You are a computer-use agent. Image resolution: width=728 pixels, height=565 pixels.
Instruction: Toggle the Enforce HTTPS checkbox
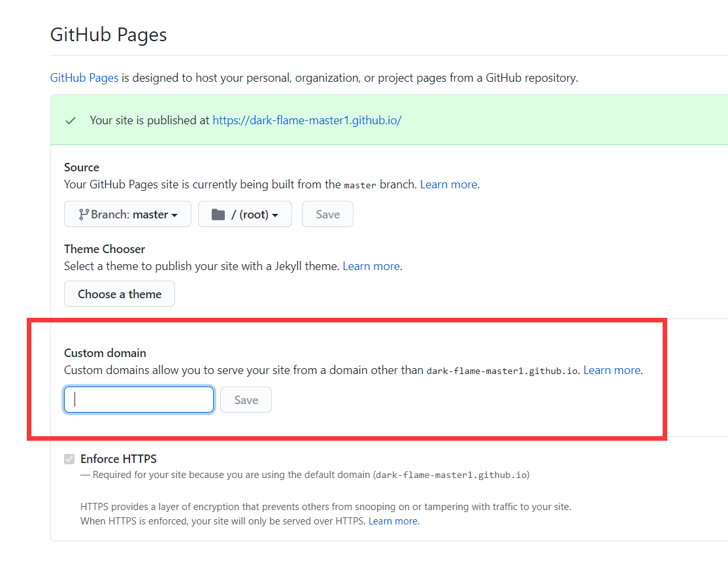70,459
